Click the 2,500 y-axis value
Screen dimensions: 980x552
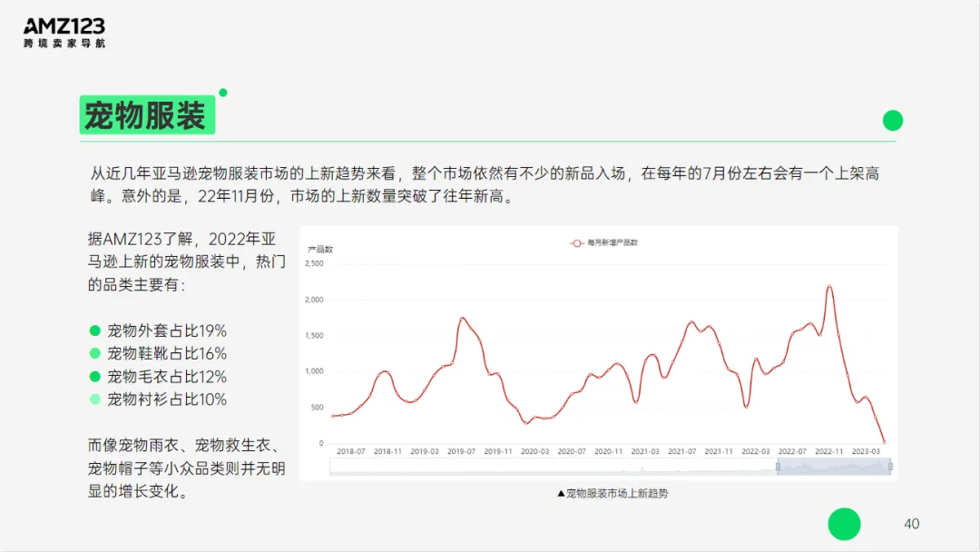(x=314, y=264)
